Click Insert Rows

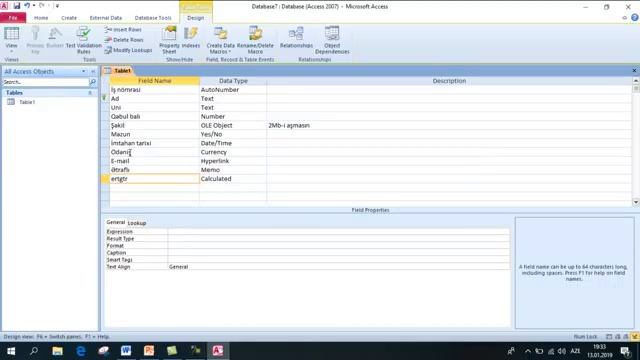click(123, 30)
